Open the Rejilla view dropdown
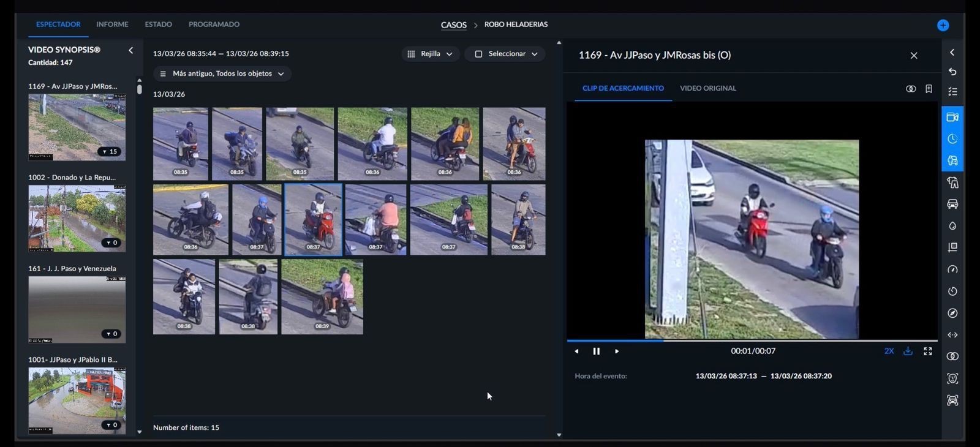The image size is (980, 447). [431, 54]
